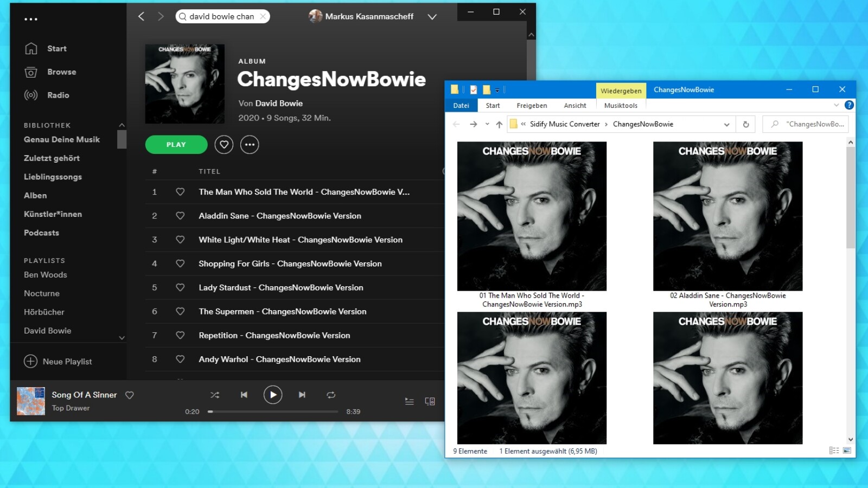The image size is (868, 488).
Task: Open Ansicht ribbon tab
Action: [x=575, y=106]
